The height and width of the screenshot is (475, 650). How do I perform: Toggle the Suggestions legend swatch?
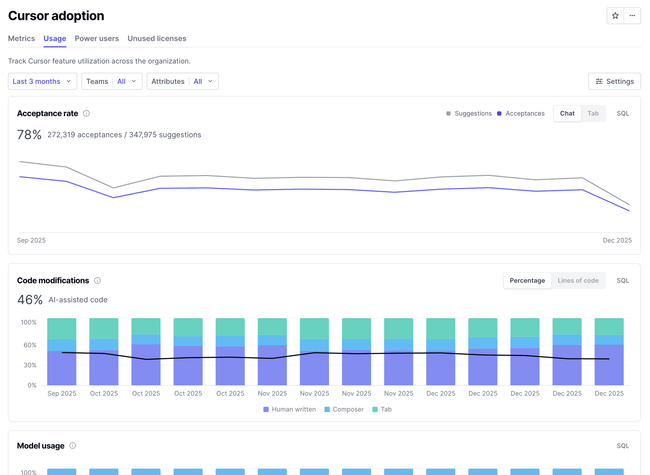tap(448, 114)
